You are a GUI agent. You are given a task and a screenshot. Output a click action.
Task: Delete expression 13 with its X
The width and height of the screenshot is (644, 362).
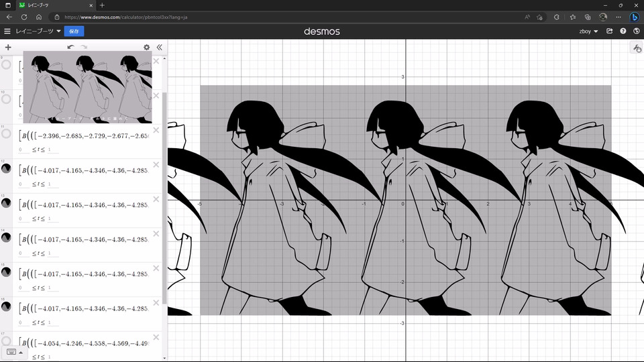(156, 199)
